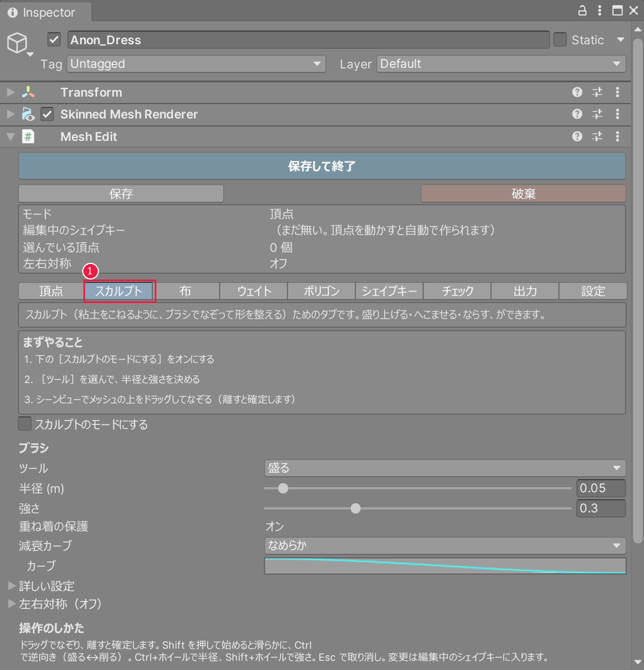644x670 pixels.
Task: Open the 減衰カーブ dropdown showing なめらか
Action: coord(445,545)
